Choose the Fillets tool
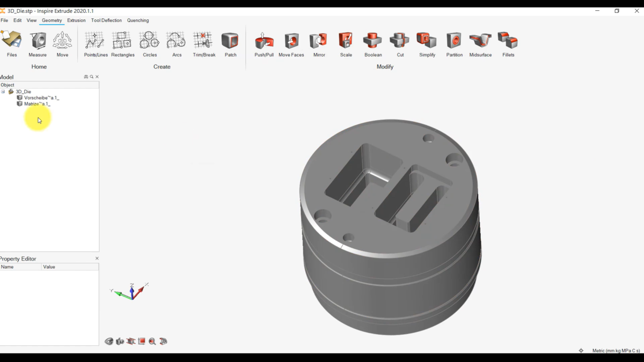This screenshot has height=362, width=644. (508, 42)
